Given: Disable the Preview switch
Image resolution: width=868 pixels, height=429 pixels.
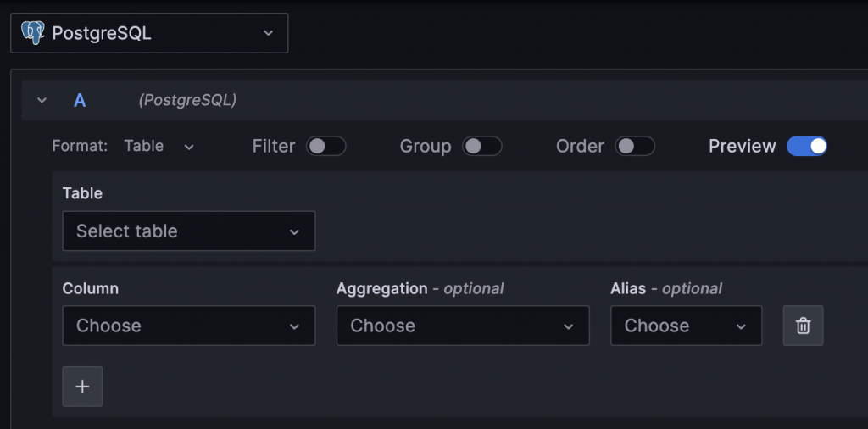Looking at the screenshot, I should click(806, 146).
